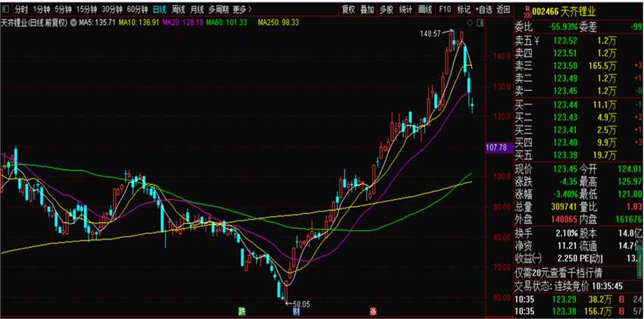Click the 交易状态: 连续竞价 status line
This screenshot has height=319, width=644.
click(569, 286)
